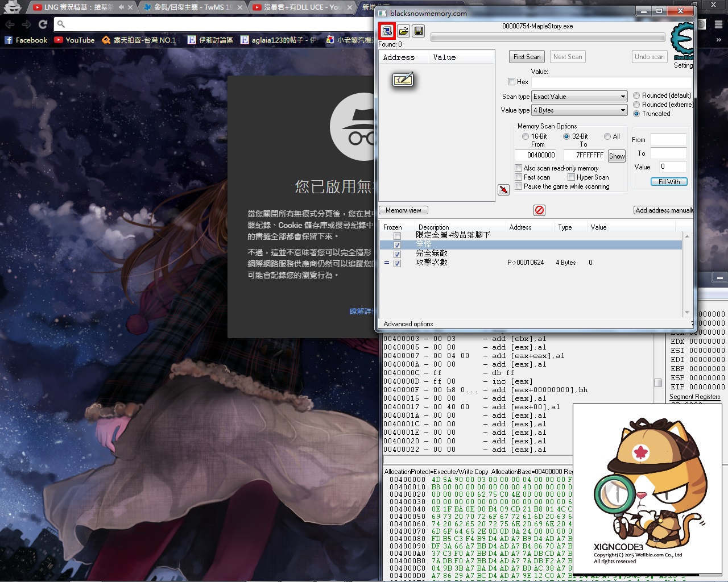Click the 完全無敵 description text
This screenshot has height=582, width=728.
coord(431,253)
